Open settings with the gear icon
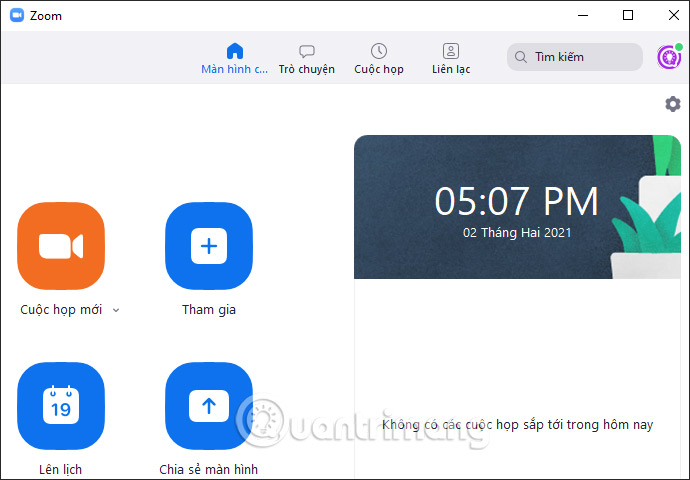 pyautogui.click(x=673, y=104)
